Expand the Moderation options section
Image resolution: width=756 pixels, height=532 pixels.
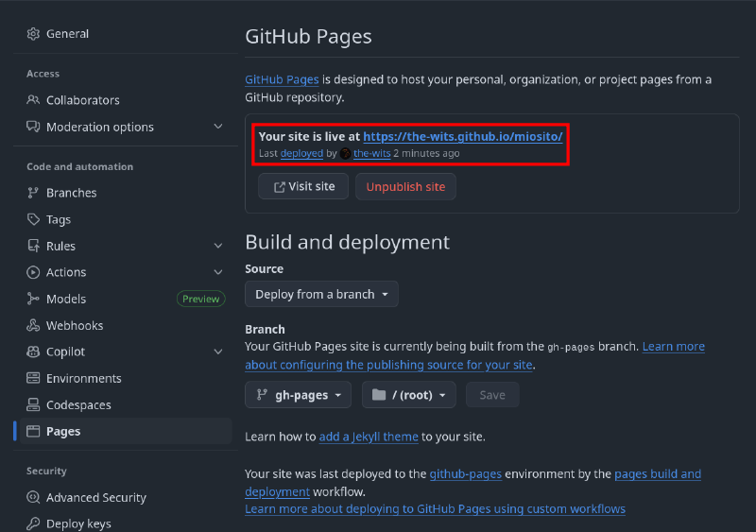point(218,127)
